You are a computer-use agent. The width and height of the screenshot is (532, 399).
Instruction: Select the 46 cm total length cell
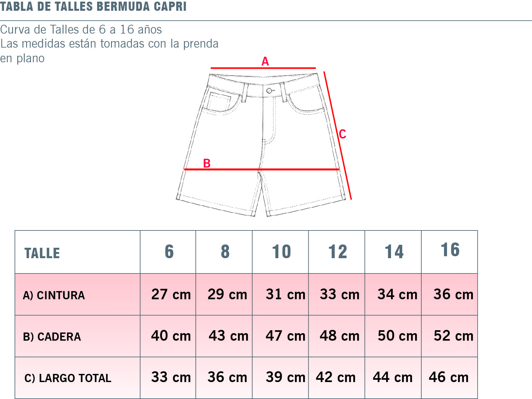[450, 377]
